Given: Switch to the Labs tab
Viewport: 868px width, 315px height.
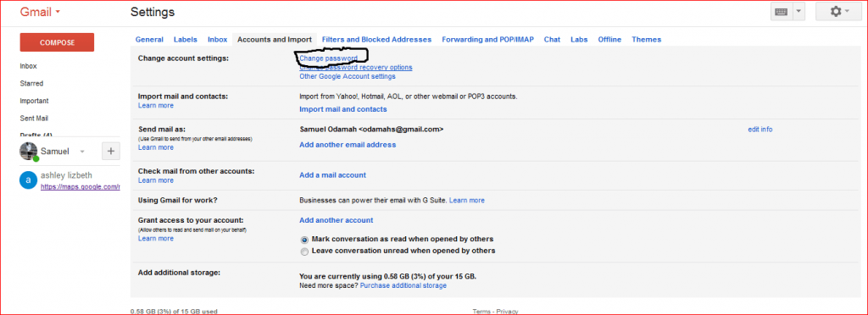Looking at the screenshot, I should pyautogui.click(x=579, y=39).
